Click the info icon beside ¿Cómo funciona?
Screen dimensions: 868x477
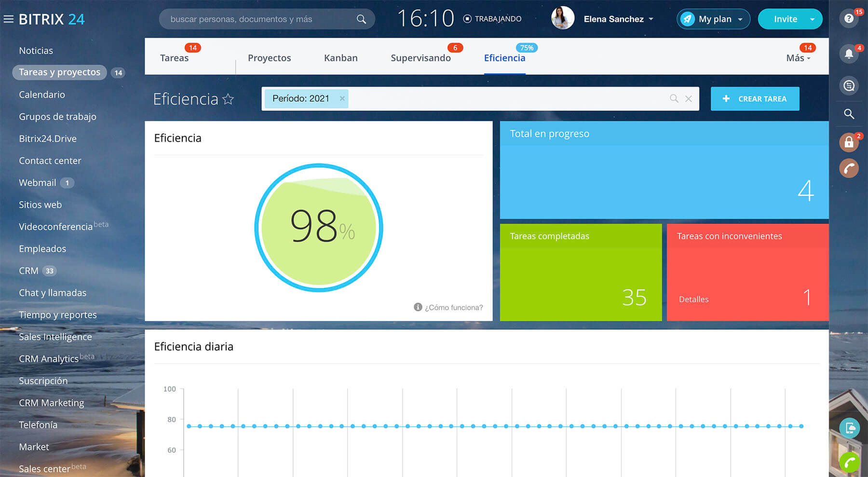(418, 307)
